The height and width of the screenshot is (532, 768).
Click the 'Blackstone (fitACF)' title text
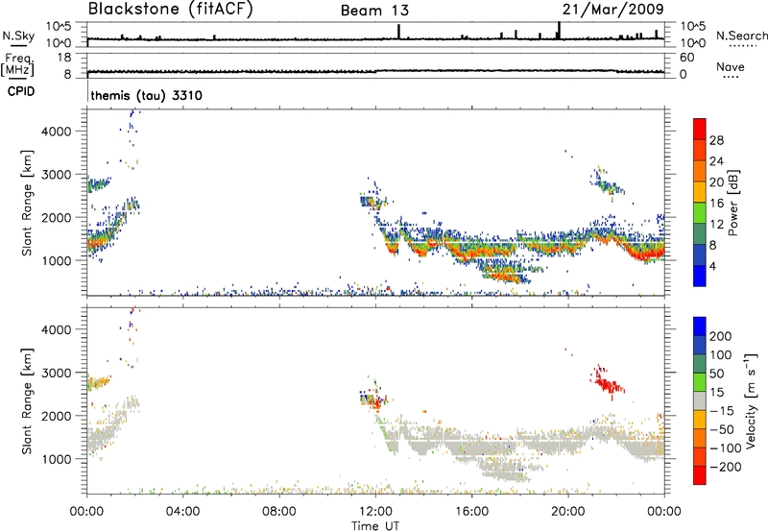171,10
